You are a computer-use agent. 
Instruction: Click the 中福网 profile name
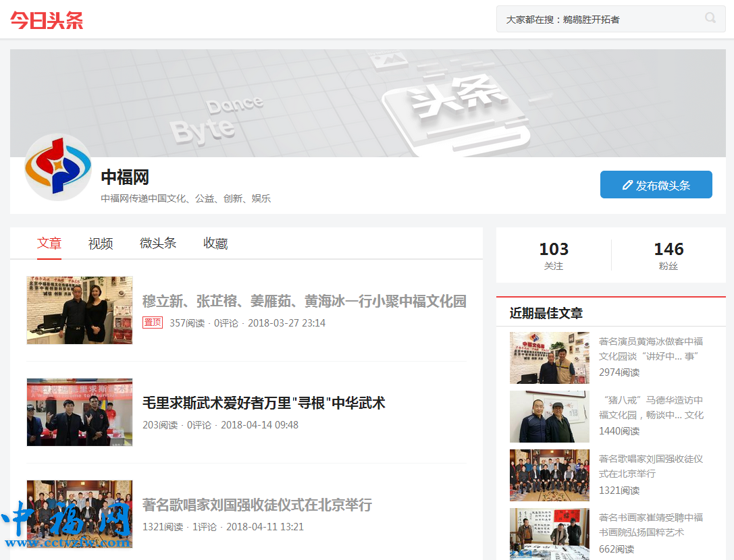tap(125, 177)
